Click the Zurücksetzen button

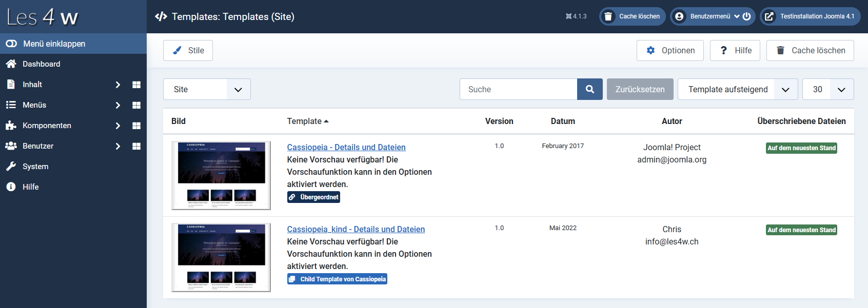coord(640,89)
